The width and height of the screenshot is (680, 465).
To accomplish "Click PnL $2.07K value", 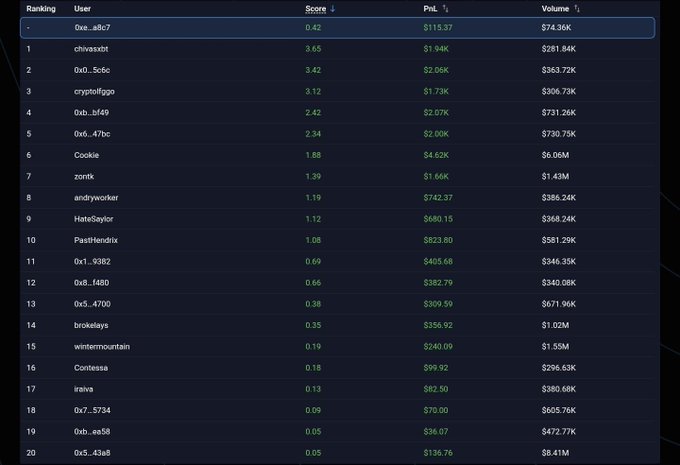I will [436, 113].
